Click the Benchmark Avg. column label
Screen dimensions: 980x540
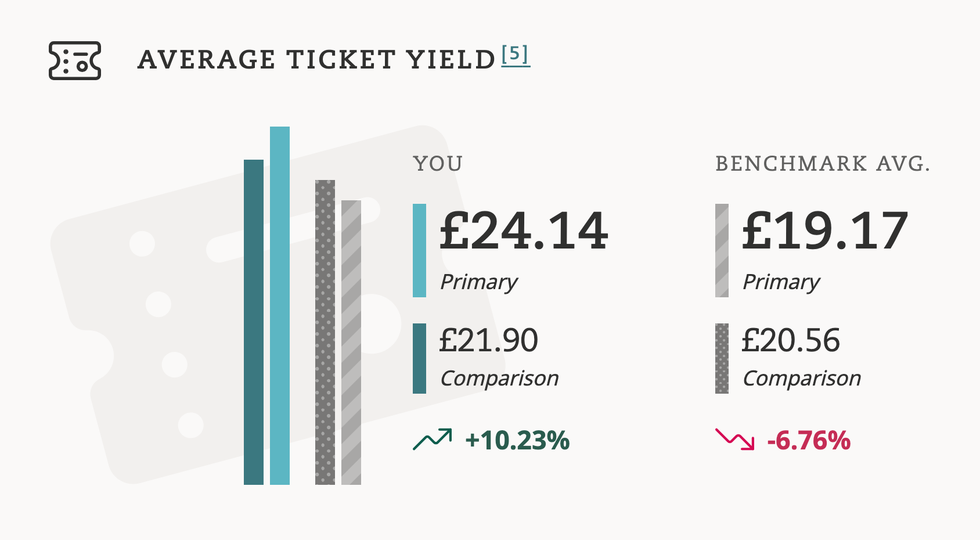[823, 164]
